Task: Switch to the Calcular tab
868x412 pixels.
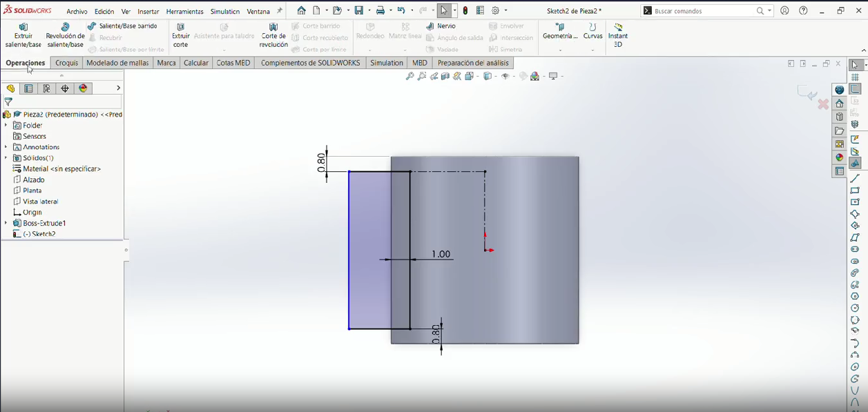Action: 196,63
